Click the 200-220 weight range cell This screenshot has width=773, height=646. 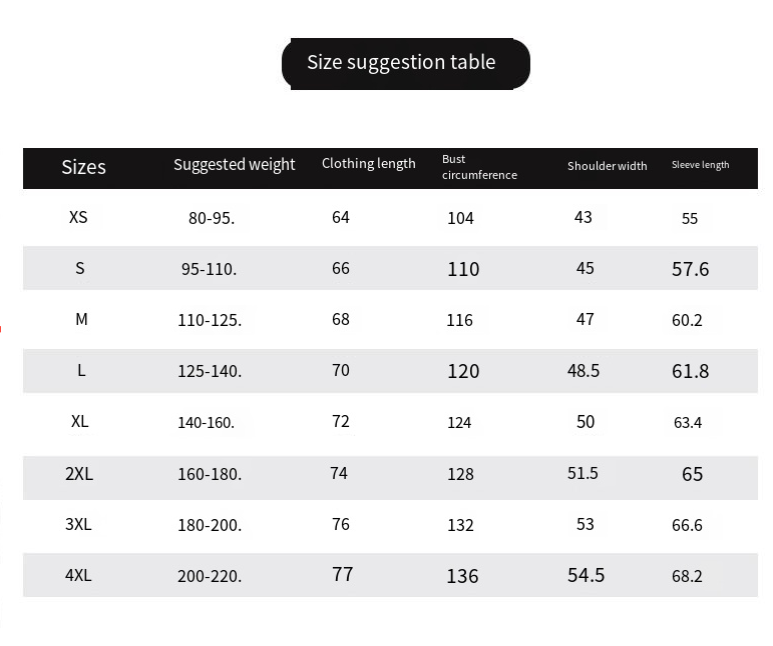(210, 576)
